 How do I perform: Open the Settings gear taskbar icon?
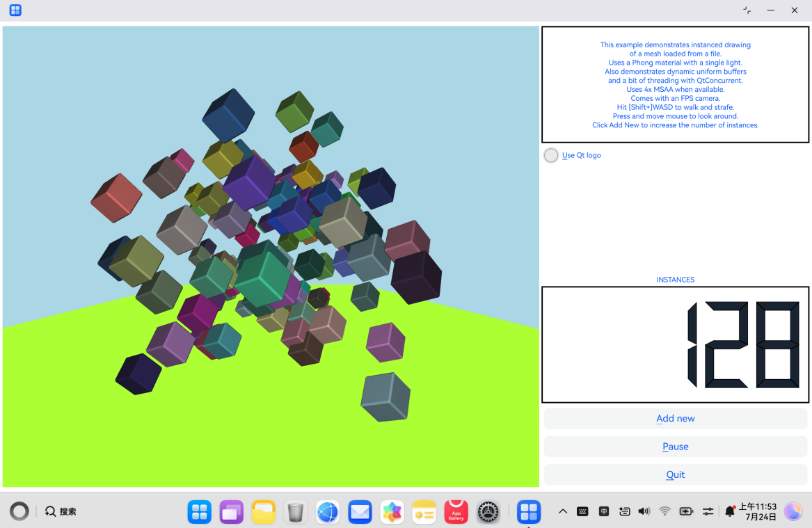click(488, 512)
